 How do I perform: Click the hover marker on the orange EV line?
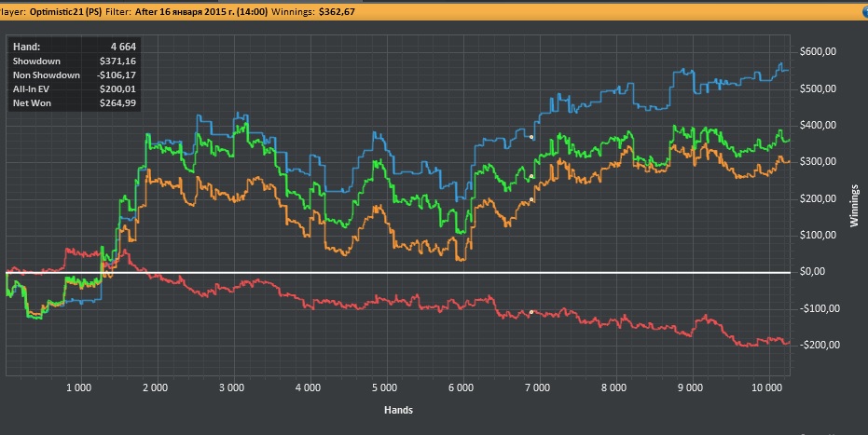[531, 199]
